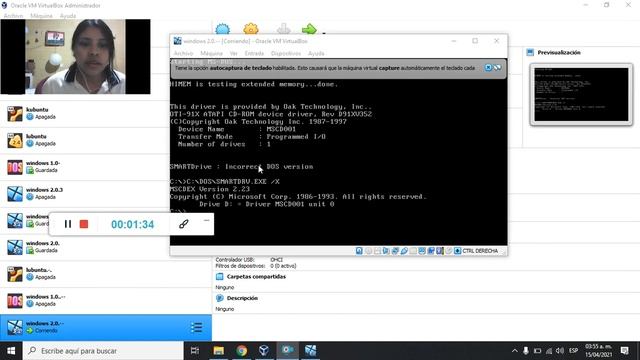Image resolution: width=640 pixels, height=360 pixels.
Task: Click the Previsualización panel header
Action: coord(559,53)
